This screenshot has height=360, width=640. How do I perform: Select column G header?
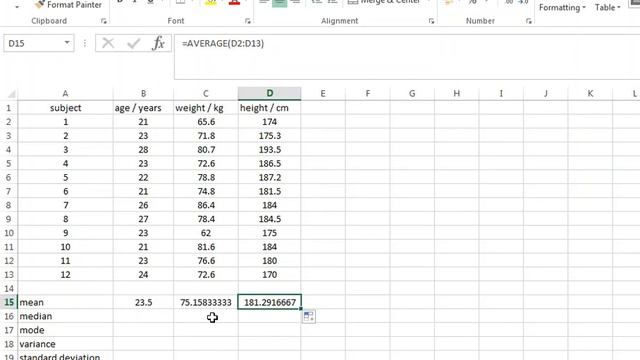tap(412, 93)
